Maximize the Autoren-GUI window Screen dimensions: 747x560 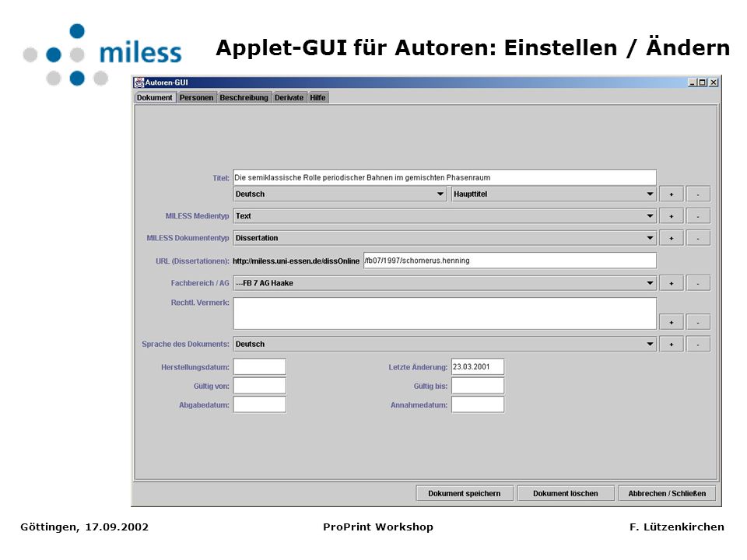pyautogui.click(x=703, y=83)
